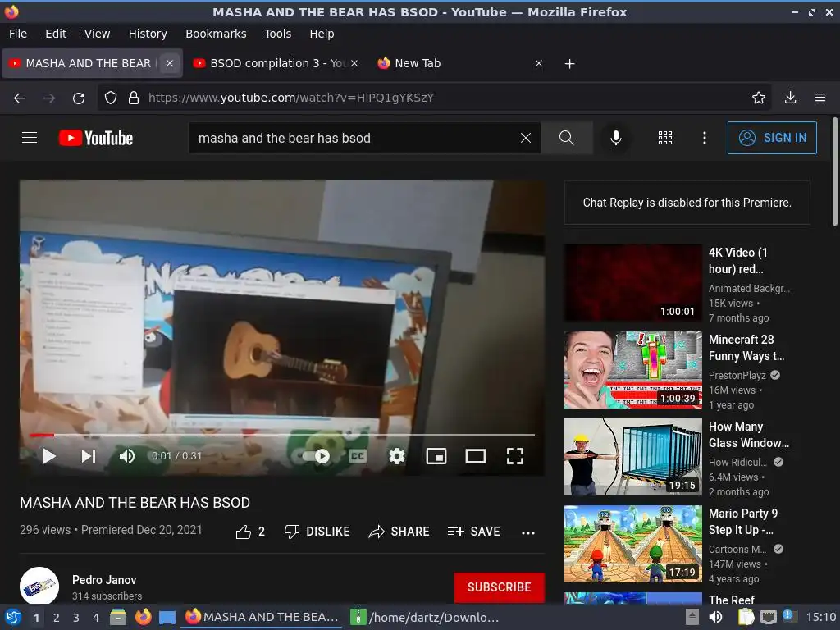840x630 pixels.
Task: Save the video to a playlist
Action: pos(473,532)
